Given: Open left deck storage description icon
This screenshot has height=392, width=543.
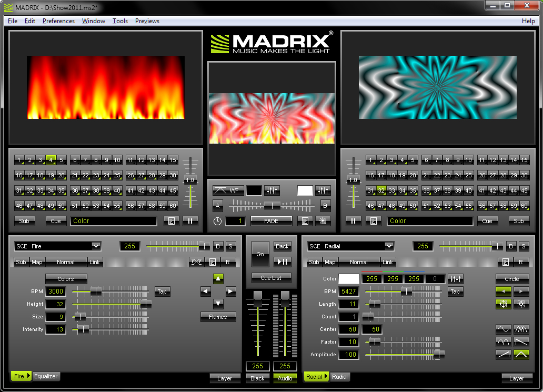Looking at the screenshot, I should 172,221.
